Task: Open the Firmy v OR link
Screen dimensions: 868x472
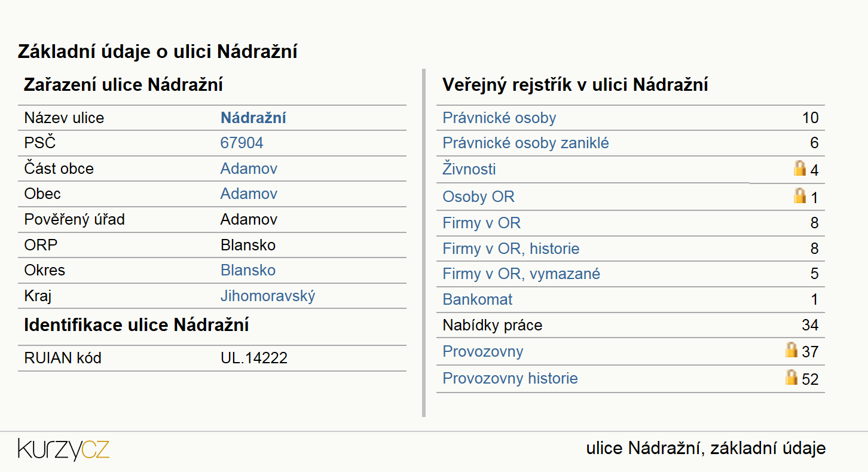Action: click(481, 223)
